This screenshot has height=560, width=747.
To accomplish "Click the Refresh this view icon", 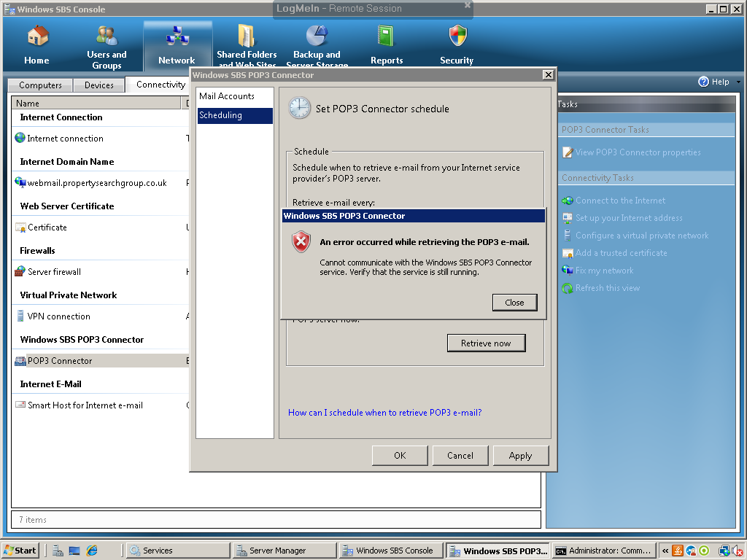I will click(568, 288).
